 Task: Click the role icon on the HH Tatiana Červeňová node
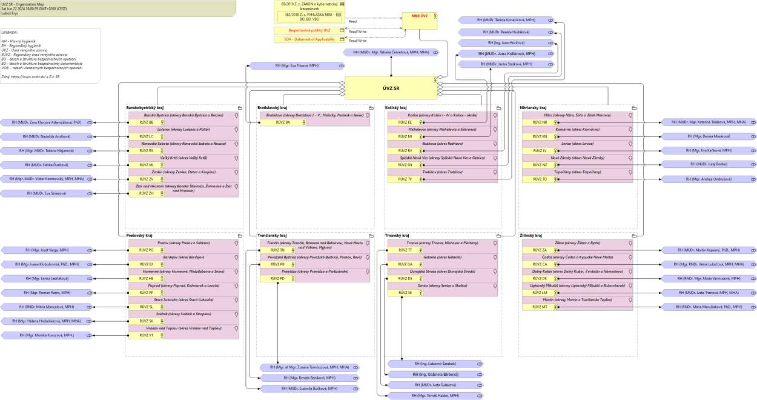435,52
